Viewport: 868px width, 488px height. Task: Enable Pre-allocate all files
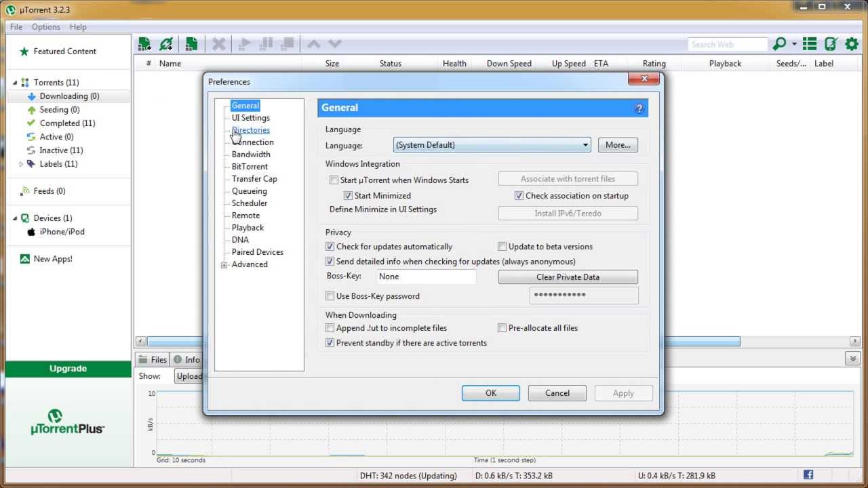click(502, 328)
